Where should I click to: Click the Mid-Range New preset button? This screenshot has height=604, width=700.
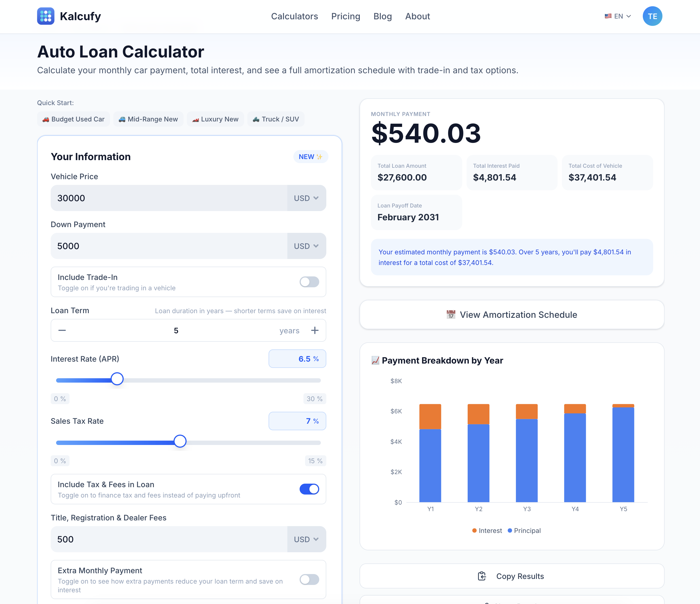(148, 119)
